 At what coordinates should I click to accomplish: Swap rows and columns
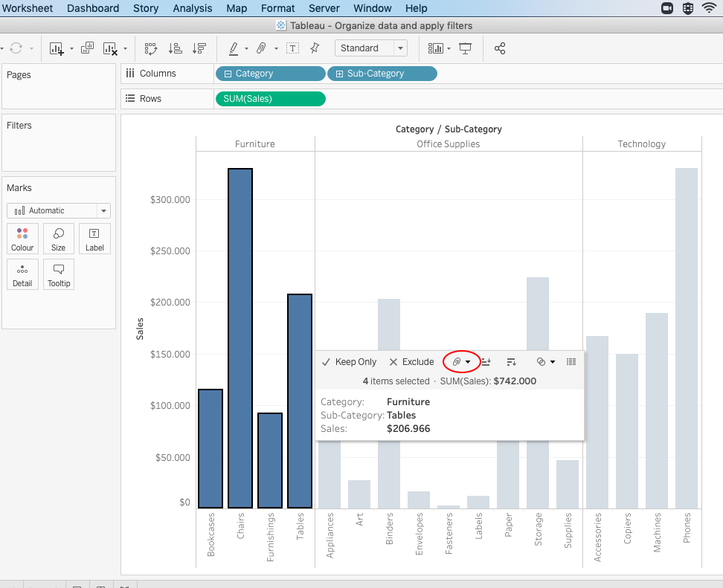click(x=151, y=48)
